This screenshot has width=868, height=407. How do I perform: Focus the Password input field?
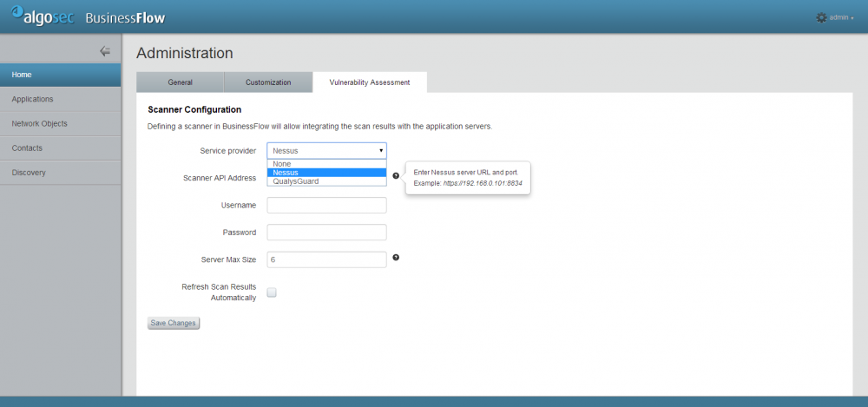(326, 232)
